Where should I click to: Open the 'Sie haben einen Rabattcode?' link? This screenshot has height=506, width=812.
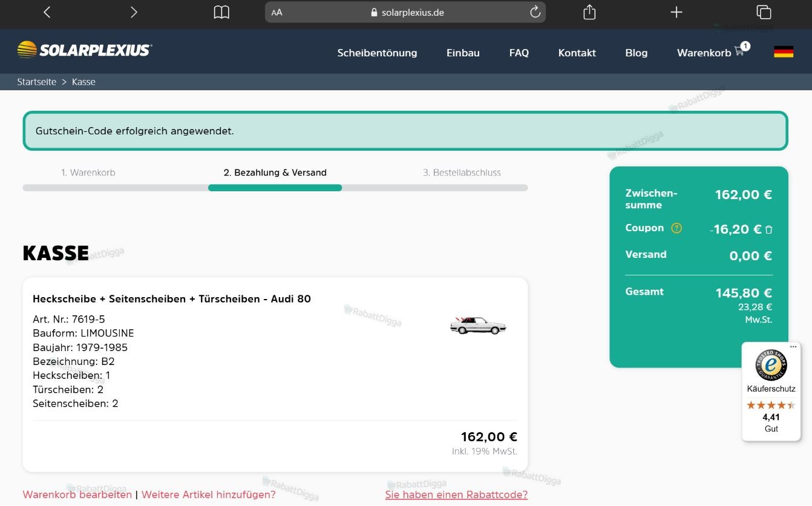pyautogui.click(x=457, y=494)
